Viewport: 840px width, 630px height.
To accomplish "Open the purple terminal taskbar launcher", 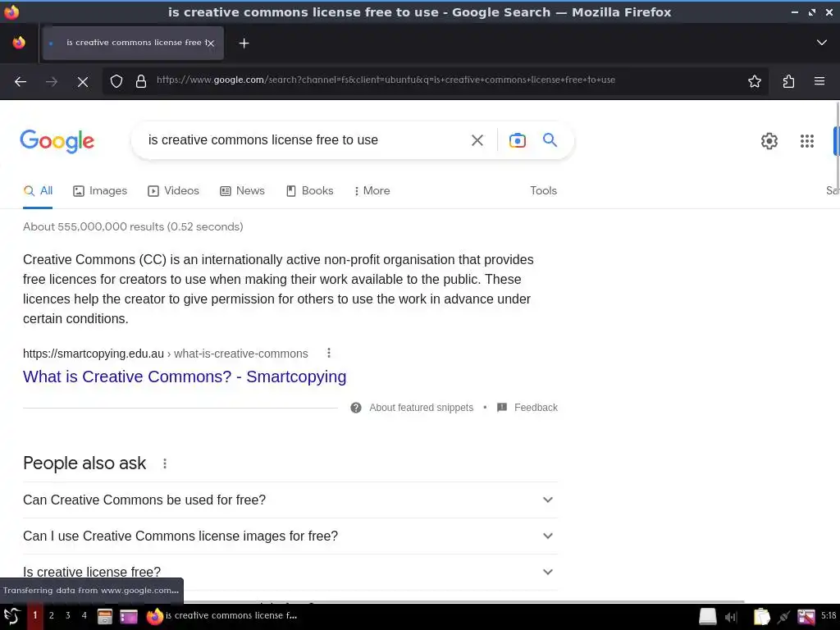I will coord(129,617).
